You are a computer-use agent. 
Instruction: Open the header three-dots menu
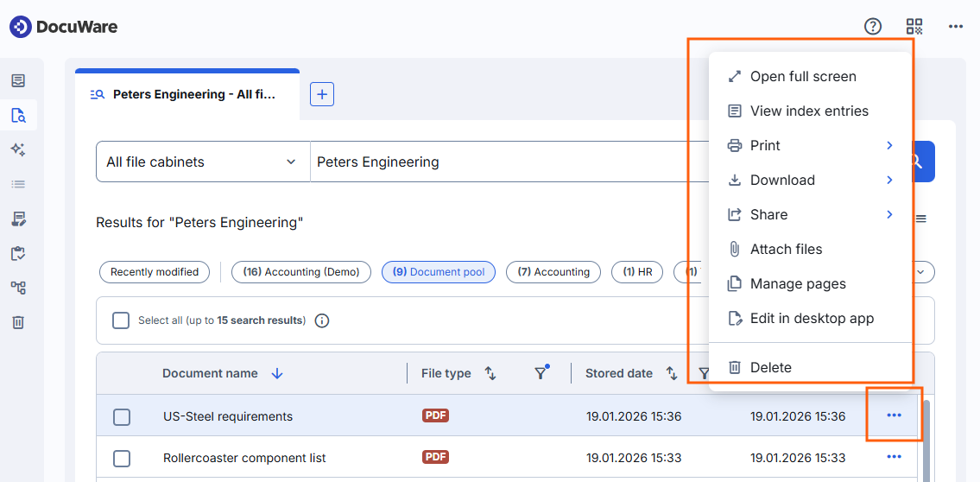coord(956,26)
